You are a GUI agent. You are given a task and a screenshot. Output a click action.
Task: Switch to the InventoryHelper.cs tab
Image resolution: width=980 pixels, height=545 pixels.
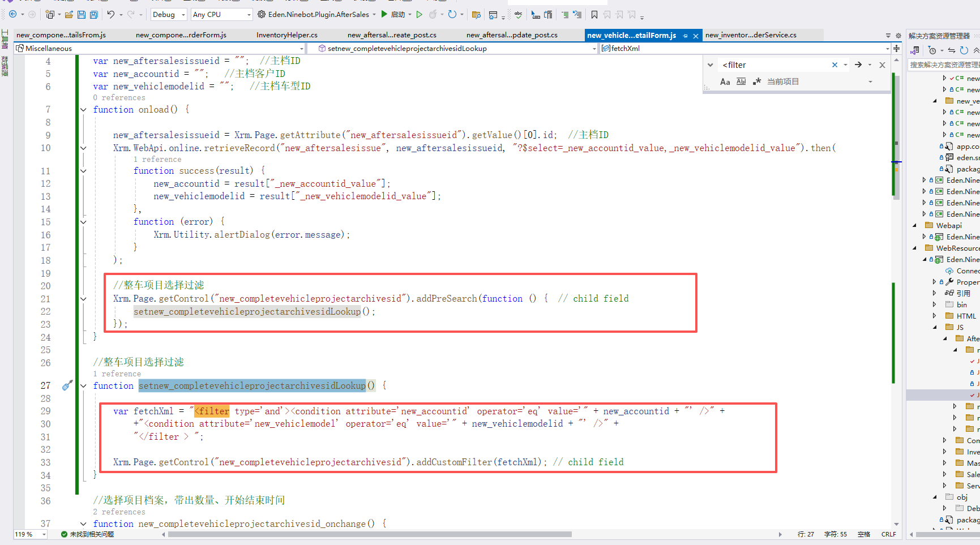click(287, 35)
